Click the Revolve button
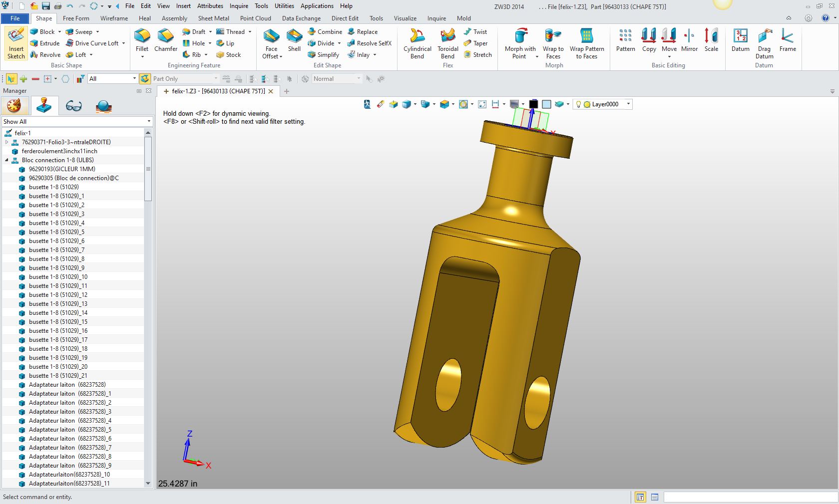The image size is (839, 504). pos(45,55)
